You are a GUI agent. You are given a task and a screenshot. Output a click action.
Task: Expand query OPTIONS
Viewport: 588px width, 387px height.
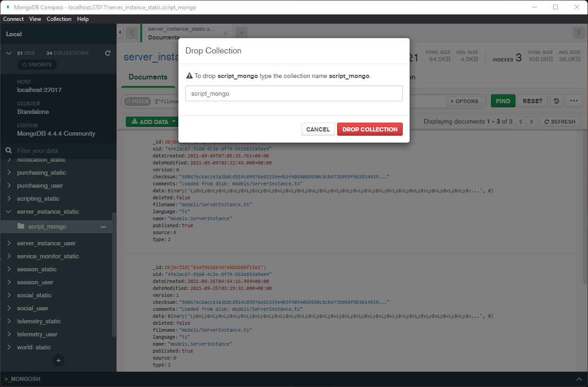click(x=464, y=101)
